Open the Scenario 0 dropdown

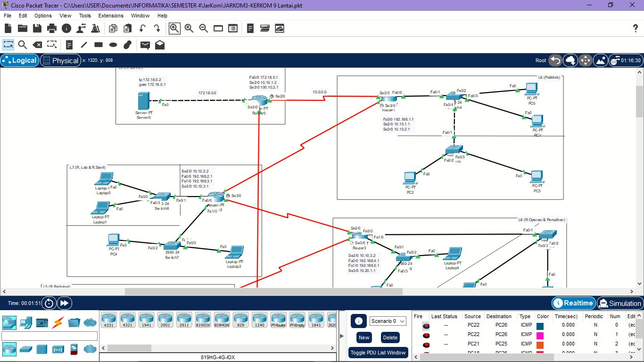pos(388,321)
